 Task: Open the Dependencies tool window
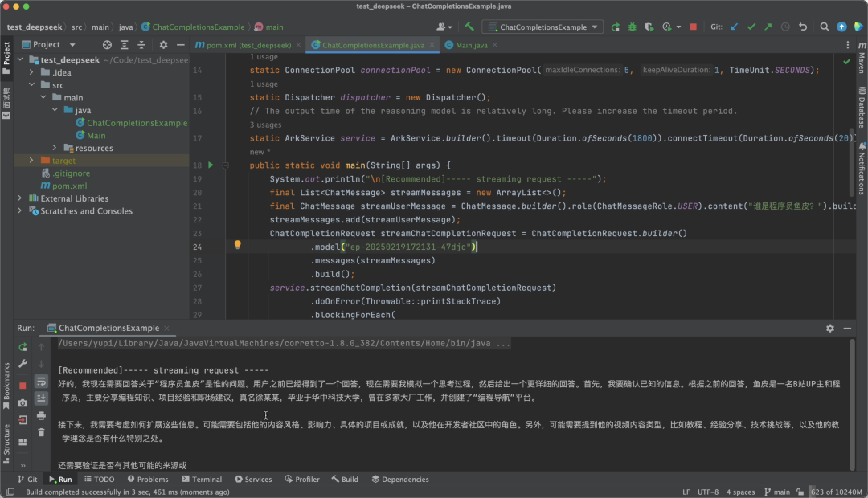[400, 480]
